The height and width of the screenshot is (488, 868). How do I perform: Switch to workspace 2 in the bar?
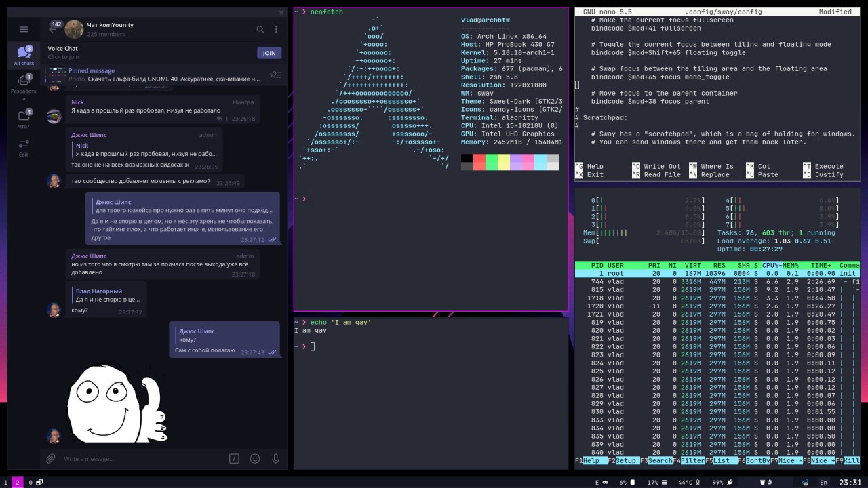[x=18, y=483]
